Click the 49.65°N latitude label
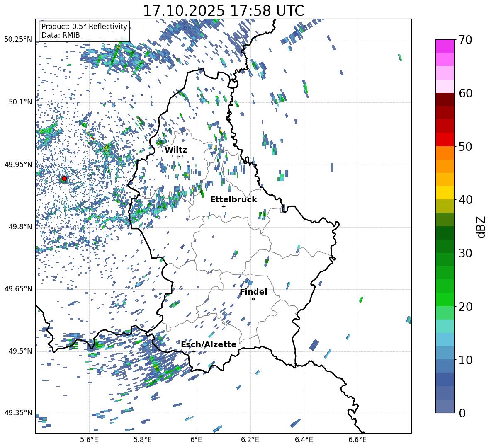 tap(18, 289)
